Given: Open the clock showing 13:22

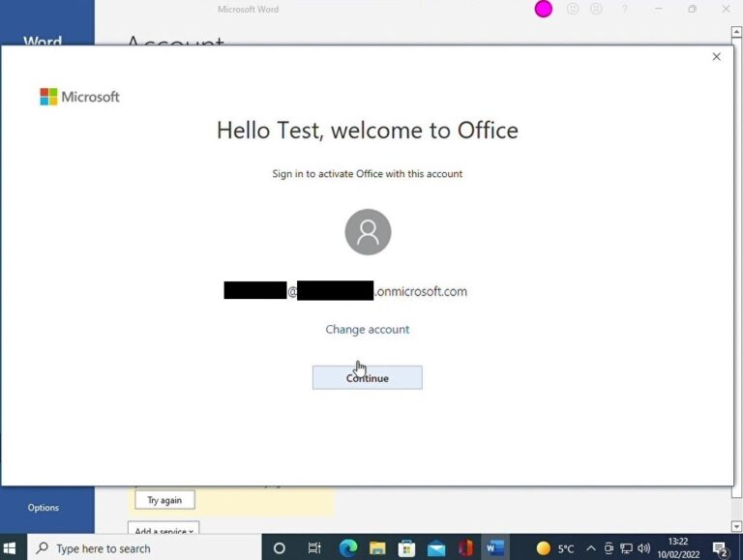Looking at the screenshot, I should pyautogui.click(x=678, y=547).
